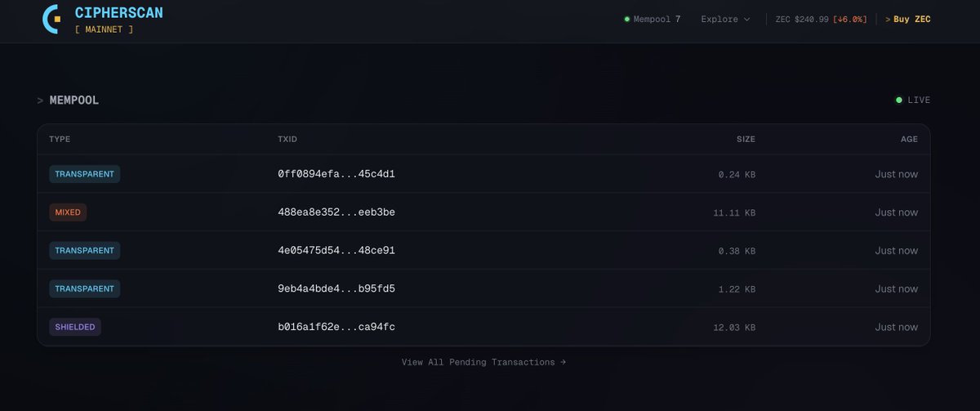This screenshot has height=411, width=980.
Task: Click the SIZE column header
Action: click(x=746, y=139)
